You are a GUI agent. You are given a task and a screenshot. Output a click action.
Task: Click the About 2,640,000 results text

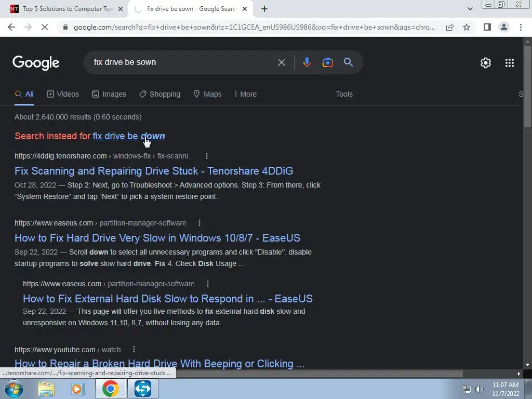pyautogui.click(x=78, y=117)
